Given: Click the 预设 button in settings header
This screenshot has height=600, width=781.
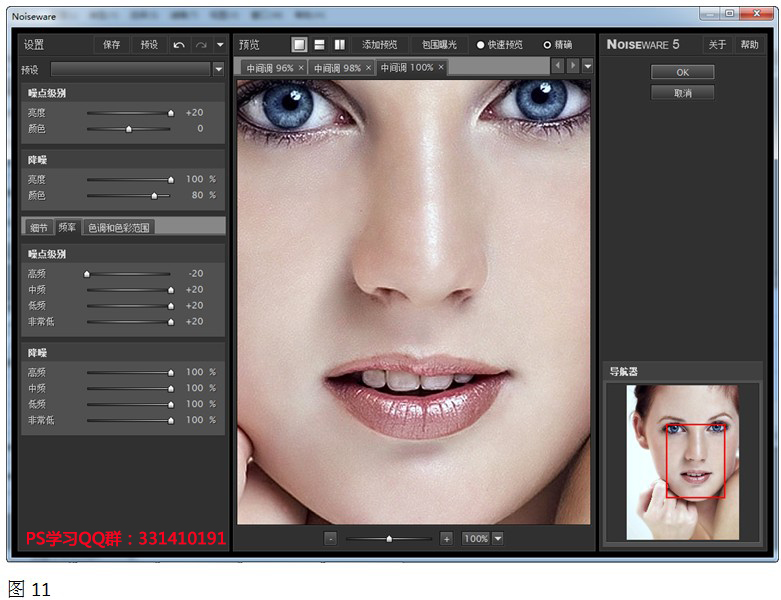Looking at the screenshot, I should click(149, 45).
